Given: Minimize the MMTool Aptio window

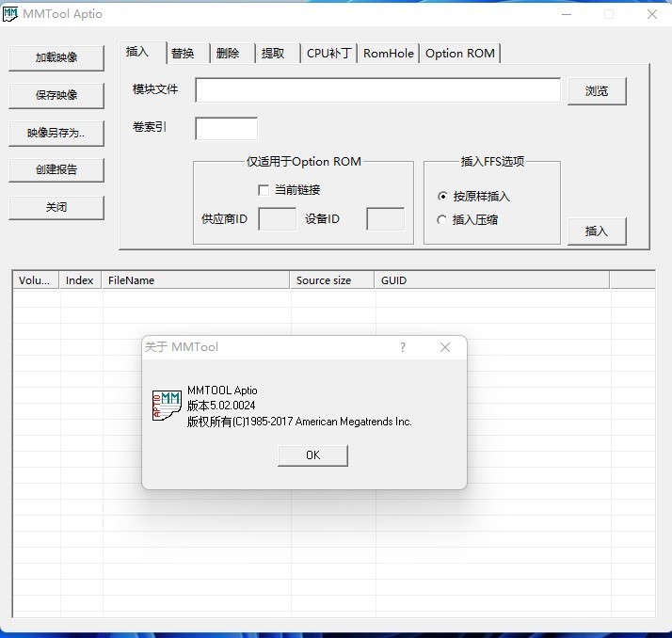Looking at the screenshot, I should [567, 14].
